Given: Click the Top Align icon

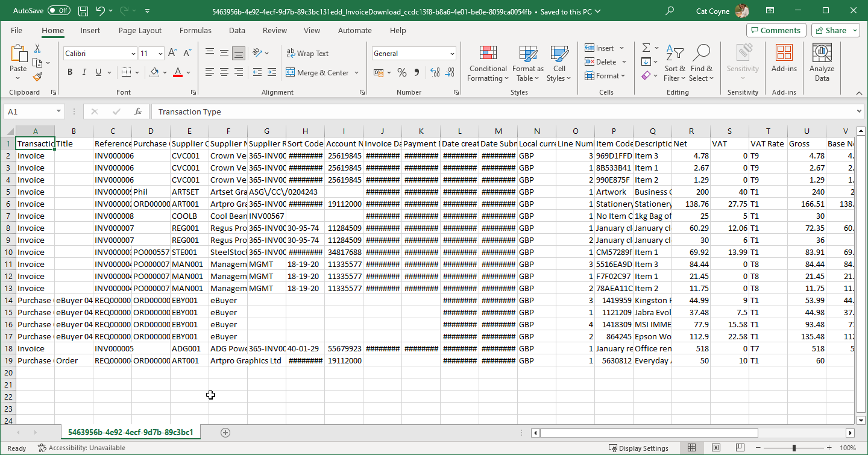Looking at the screenshot, I should (x=209, y=53).
